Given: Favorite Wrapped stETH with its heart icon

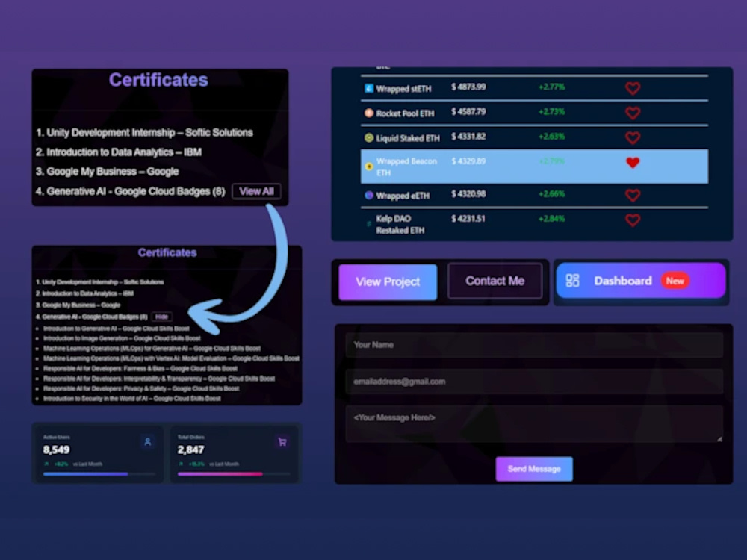Looking at the screenshot, I should pyautogui.click(x=633, y=88).
